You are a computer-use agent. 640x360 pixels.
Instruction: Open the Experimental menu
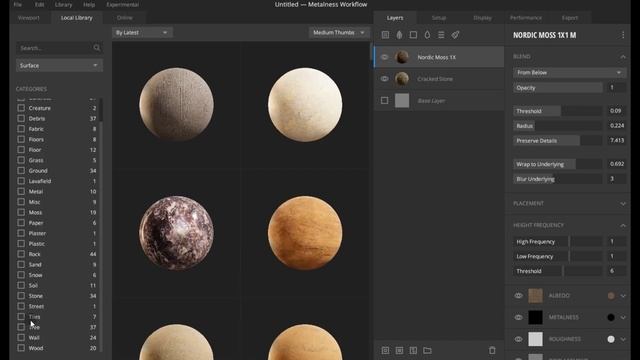click(x=122, y=4)
